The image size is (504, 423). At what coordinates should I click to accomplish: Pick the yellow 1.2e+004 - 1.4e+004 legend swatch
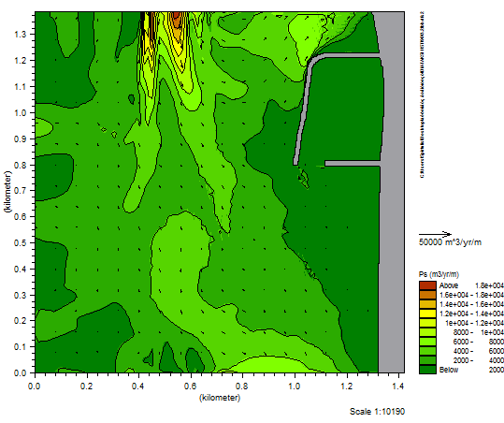point(427,314)
